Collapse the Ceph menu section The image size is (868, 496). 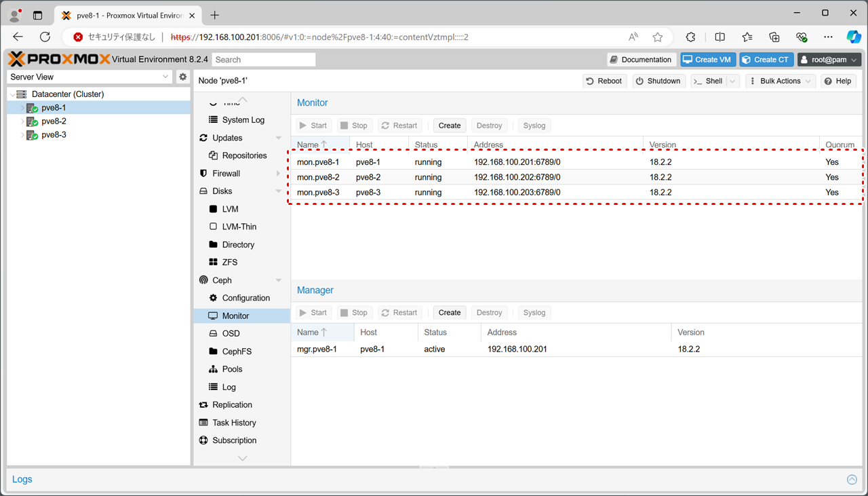click(x=278, y=280)
